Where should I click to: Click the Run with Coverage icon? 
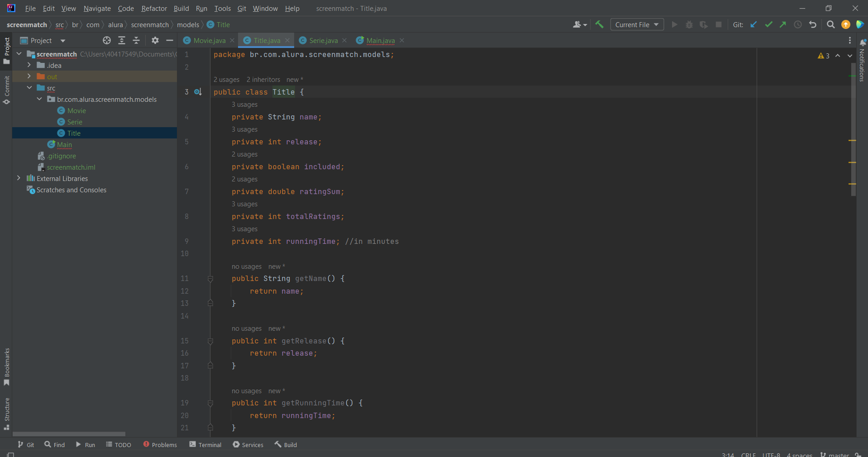(x=704, y=24)
